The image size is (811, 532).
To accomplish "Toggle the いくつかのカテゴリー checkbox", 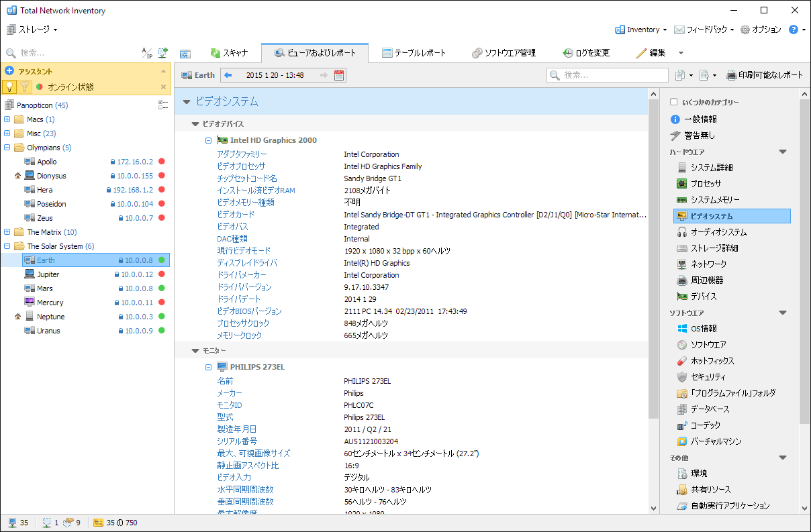I will [x=673, y=103].
